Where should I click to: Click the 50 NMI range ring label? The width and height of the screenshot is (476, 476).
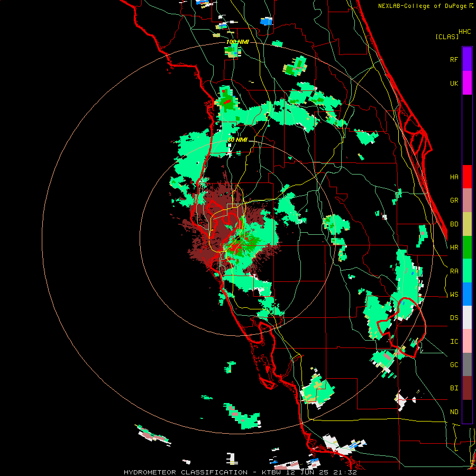(x=237, y=140)
